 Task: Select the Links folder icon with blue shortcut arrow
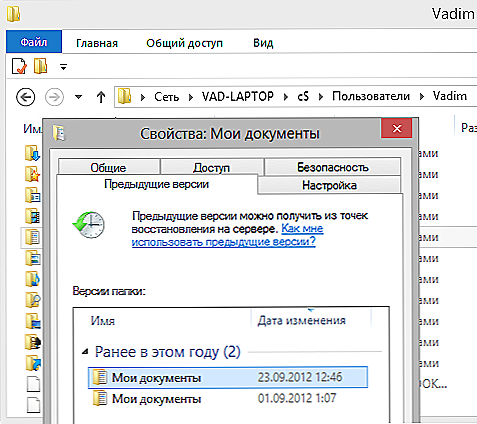pos(33,363)
